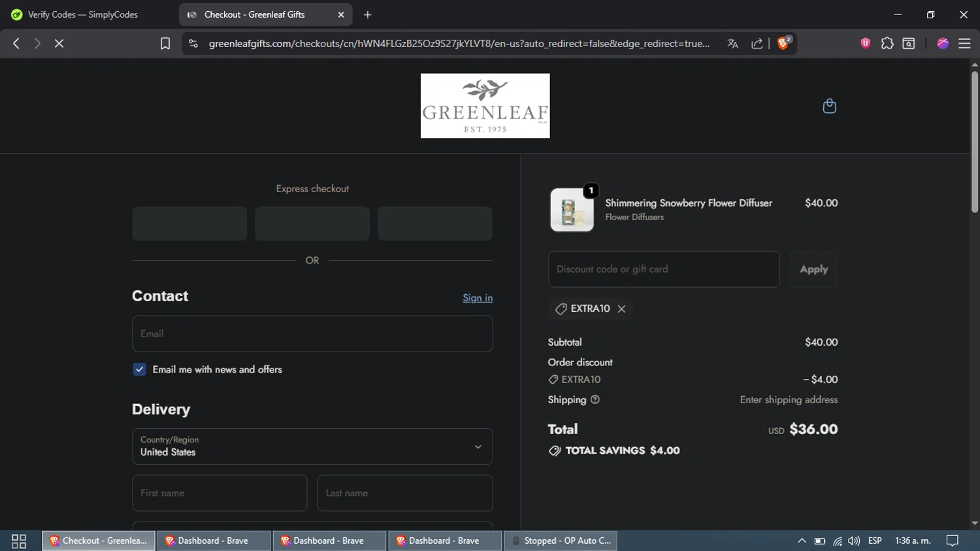Uncheck Email me with news and offers
The height and width of the screenshot is (551, 980).
139,369
